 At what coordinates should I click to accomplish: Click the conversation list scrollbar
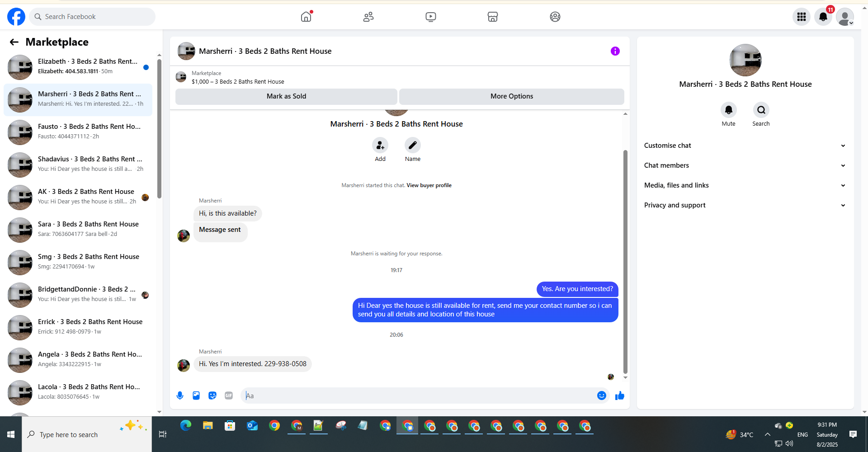(x=159, y=129)
